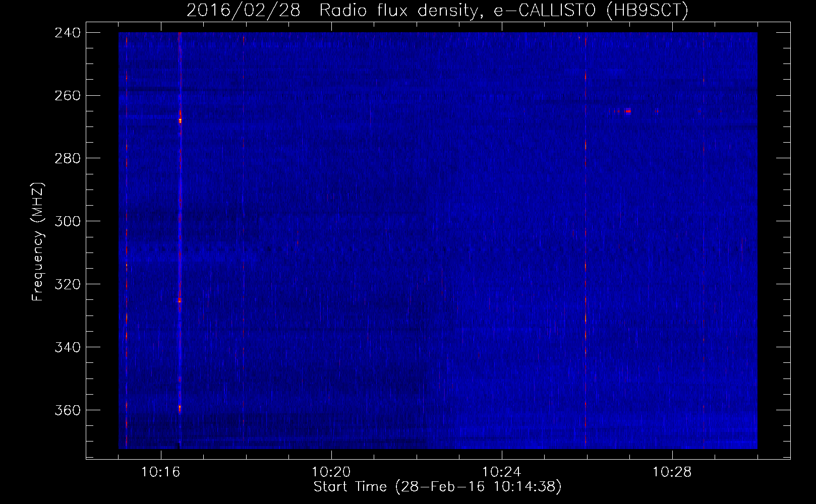
Task: Click the 10:20 time tick label
Action: click(x=331, y=472)
